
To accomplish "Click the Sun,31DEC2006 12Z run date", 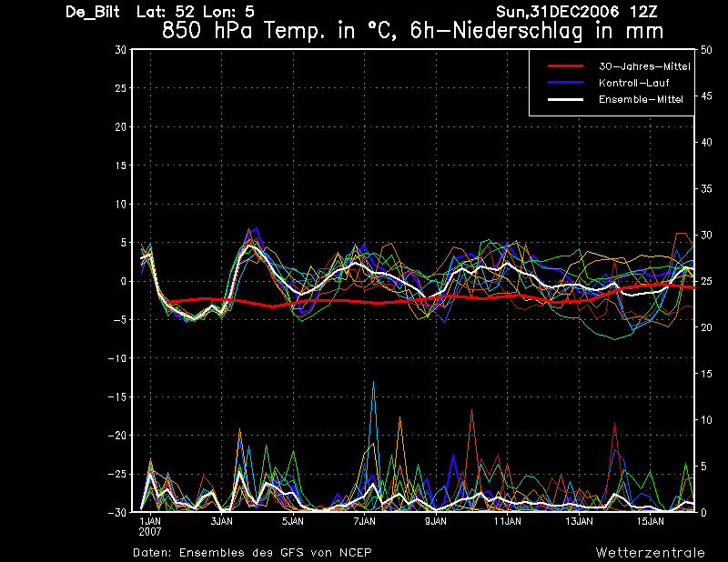I will click(x=577, y=12).
